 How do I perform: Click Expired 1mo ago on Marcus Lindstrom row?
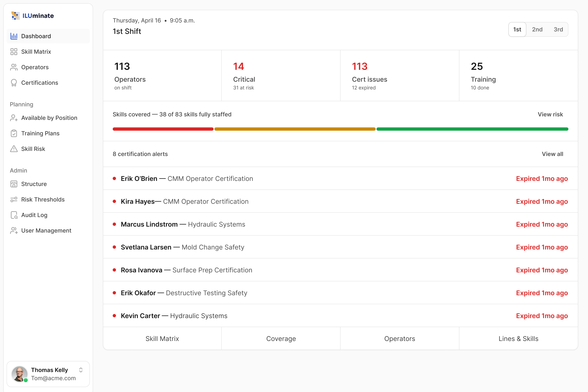coord(542,224)
